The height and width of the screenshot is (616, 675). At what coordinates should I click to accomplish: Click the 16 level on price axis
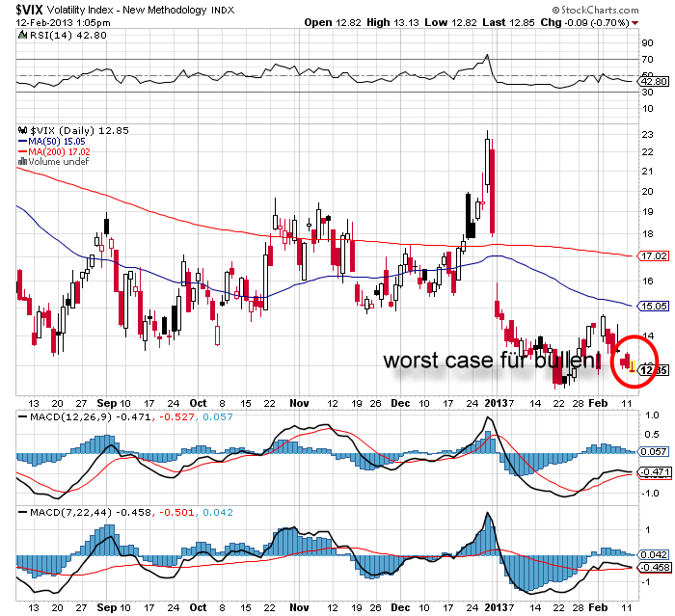pyautogui.click(x=647, y=281)
